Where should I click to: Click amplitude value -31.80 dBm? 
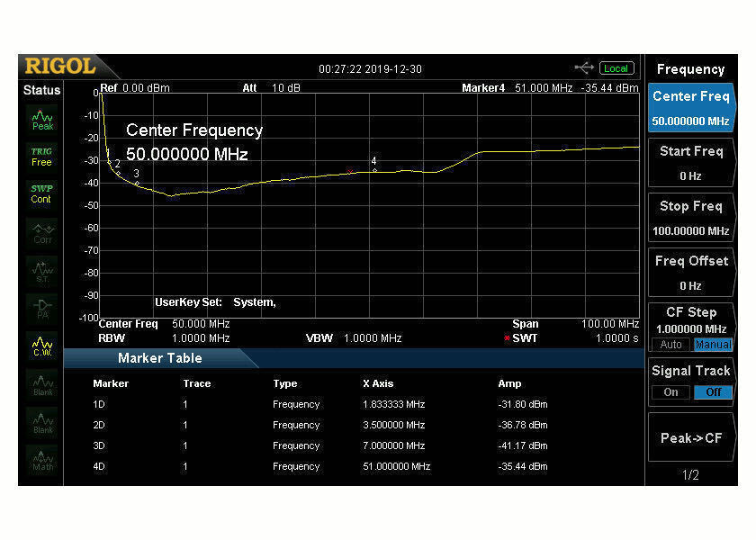pos(523,404)
